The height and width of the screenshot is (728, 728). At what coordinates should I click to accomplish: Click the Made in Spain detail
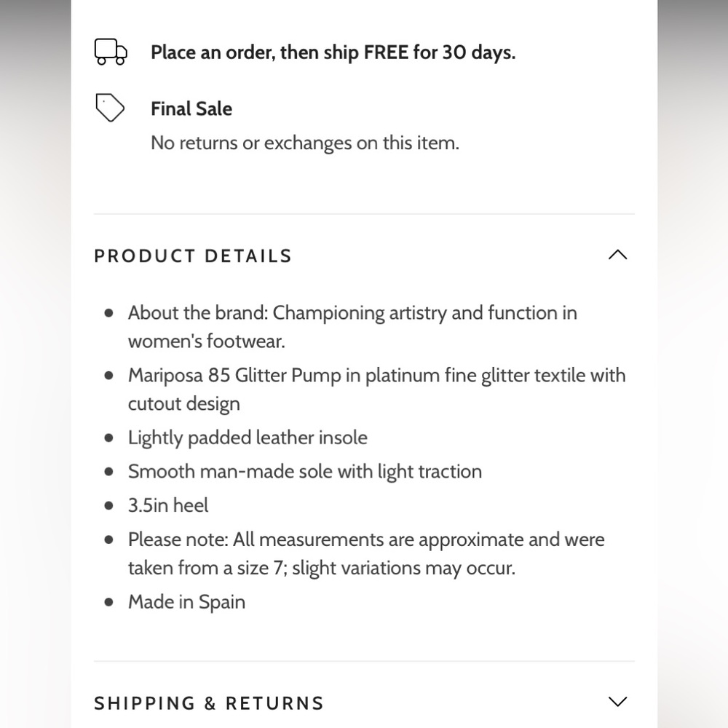coord(186,602)
